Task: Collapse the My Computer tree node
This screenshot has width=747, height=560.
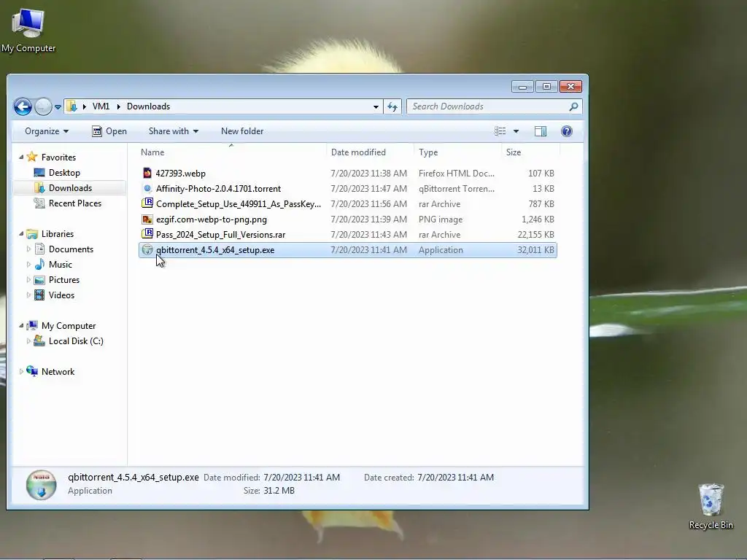Action: pos(21,325)
